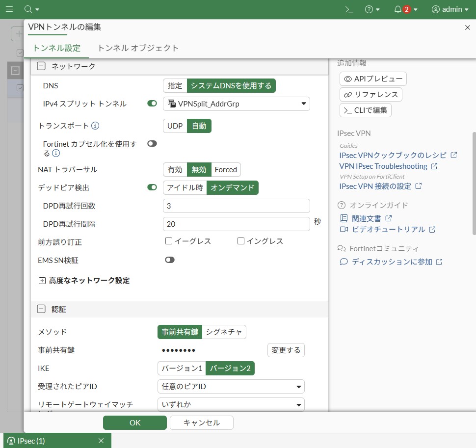Click info icon for Fortinet カプセル化
This screenshot has height=448, width=476.
click(56, 153)
